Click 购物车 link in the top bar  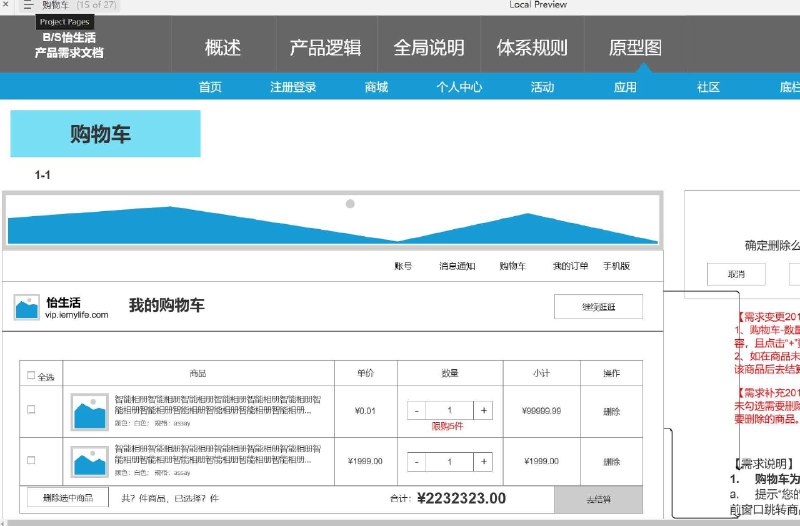click(512, 266)
